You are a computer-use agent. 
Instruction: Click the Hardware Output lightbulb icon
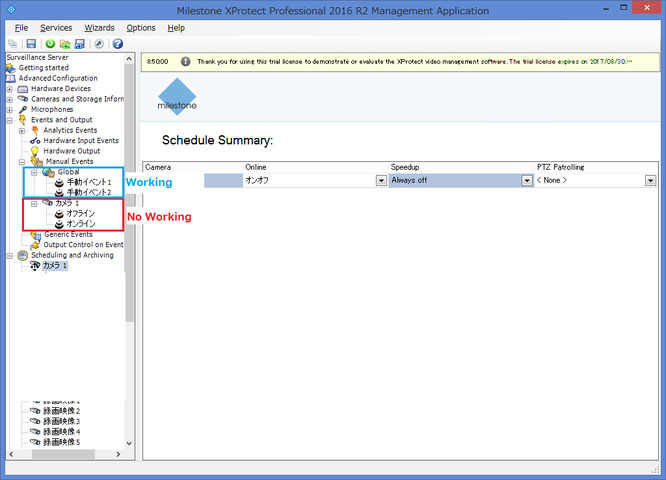point(34,151)
